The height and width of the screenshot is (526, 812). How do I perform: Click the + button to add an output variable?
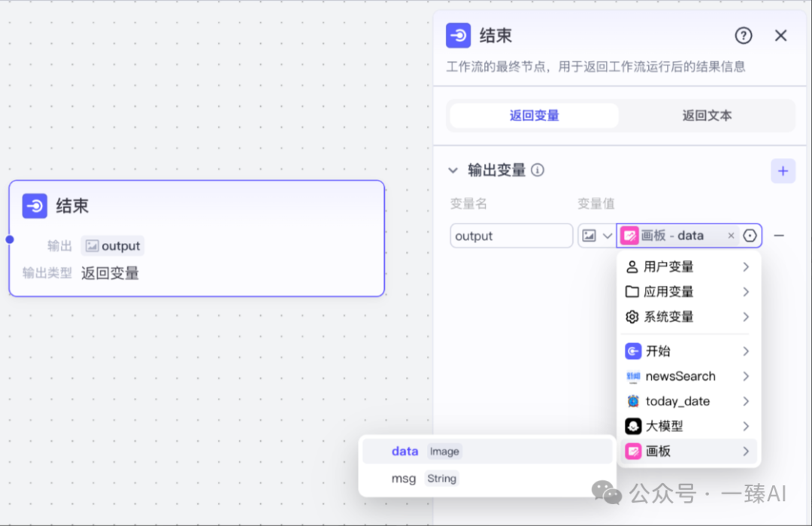[783, 171]
